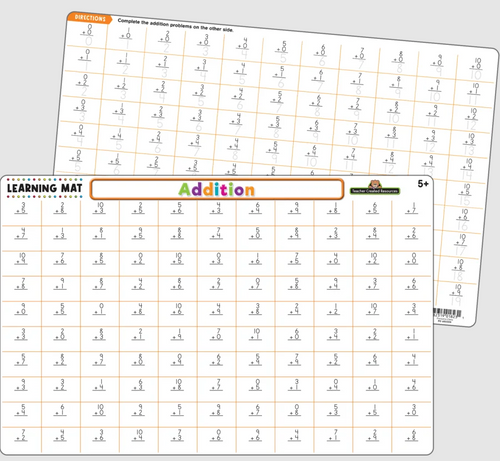Click the 10 + 1 = 11 cell on answer mat
This screenshot has width=500, height=461.
[x=474, y=94]
